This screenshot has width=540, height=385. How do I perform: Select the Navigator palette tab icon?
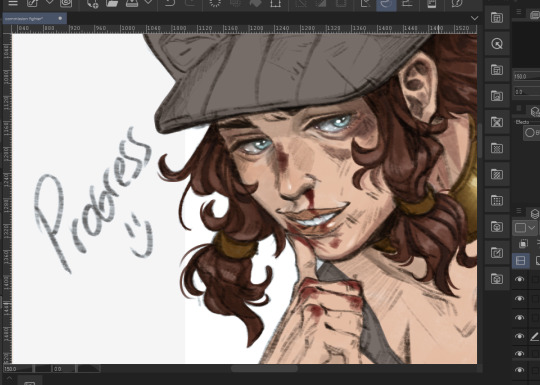pyautogui.click(x=535, y=14)
